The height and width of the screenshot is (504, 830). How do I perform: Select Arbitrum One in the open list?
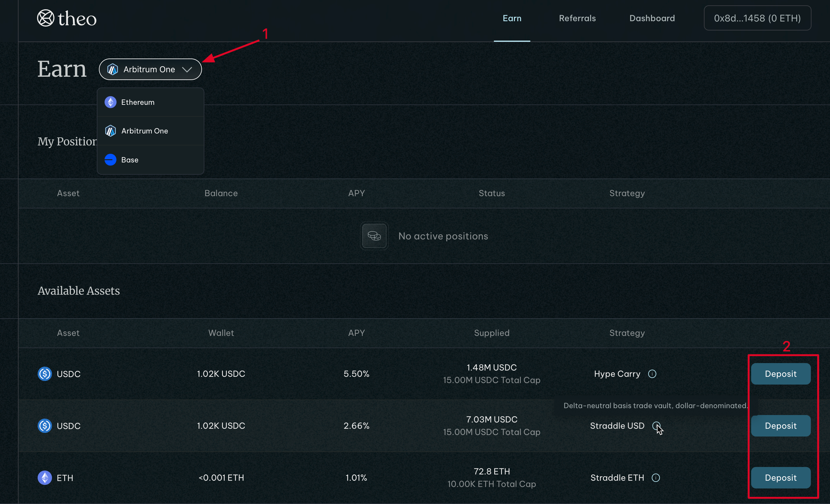pyautogui.click(x=145, y=131)
